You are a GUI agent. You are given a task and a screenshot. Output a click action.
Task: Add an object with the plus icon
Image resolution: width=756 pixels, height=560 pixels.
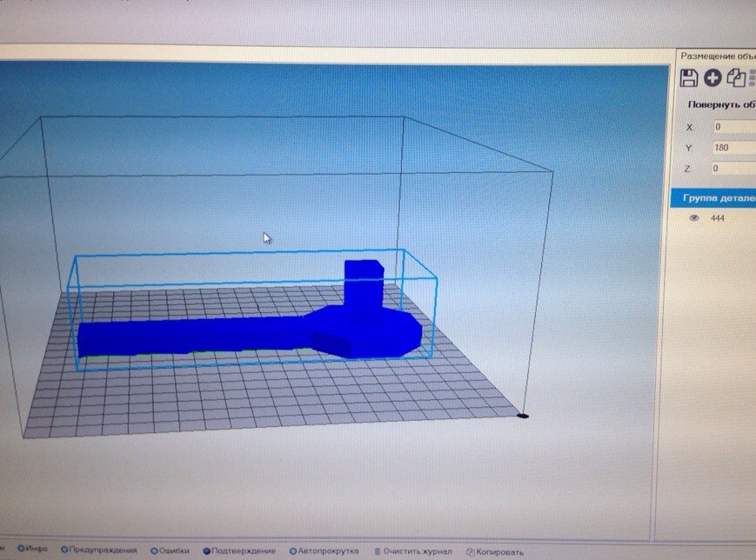click(713, 77)
